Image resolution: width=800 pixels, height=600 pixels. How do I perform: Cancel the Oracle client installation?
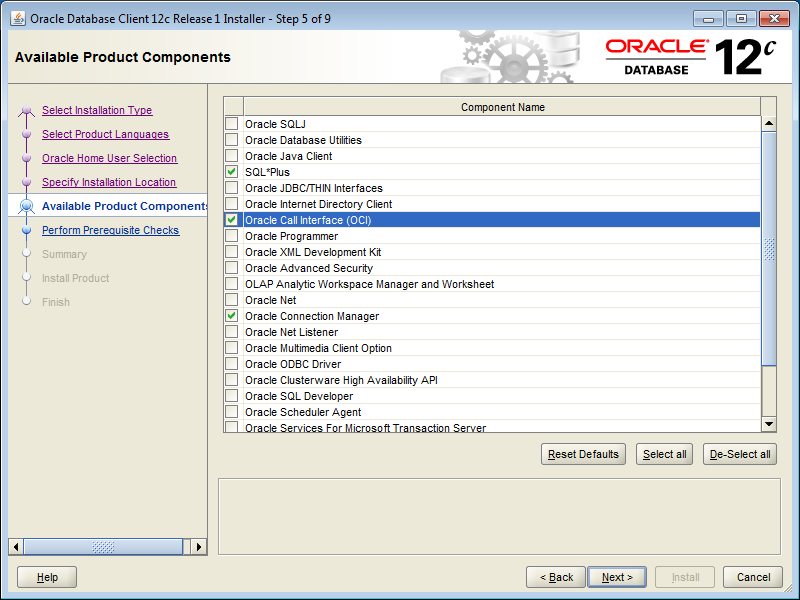pyautogui.click(x=753, y=577)
